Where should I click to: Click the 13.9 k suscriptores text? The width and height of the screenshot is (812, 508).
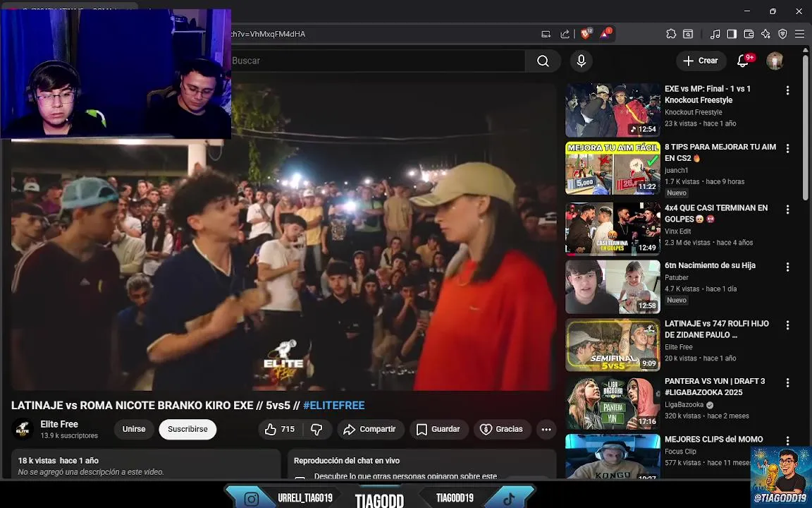[69, 436]
